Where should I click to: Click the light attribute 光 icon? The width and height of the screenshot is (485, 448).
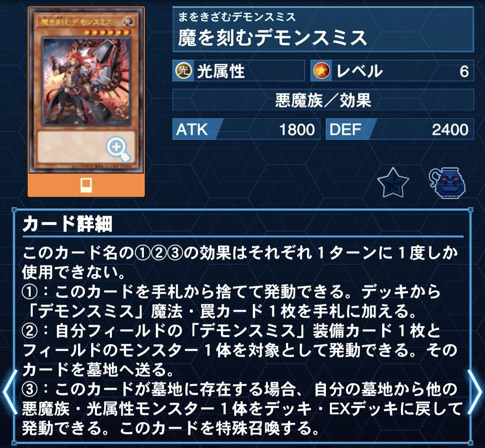[184, 71]
